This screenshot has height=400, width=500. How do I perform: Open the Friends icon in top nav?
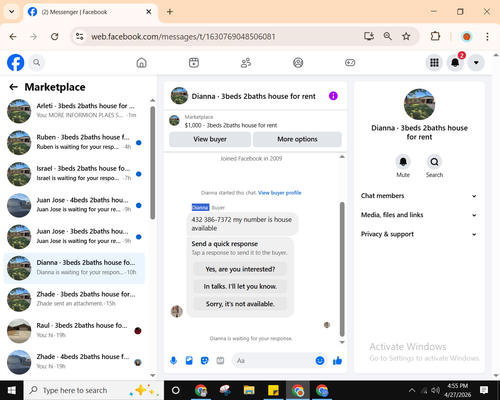246,62
